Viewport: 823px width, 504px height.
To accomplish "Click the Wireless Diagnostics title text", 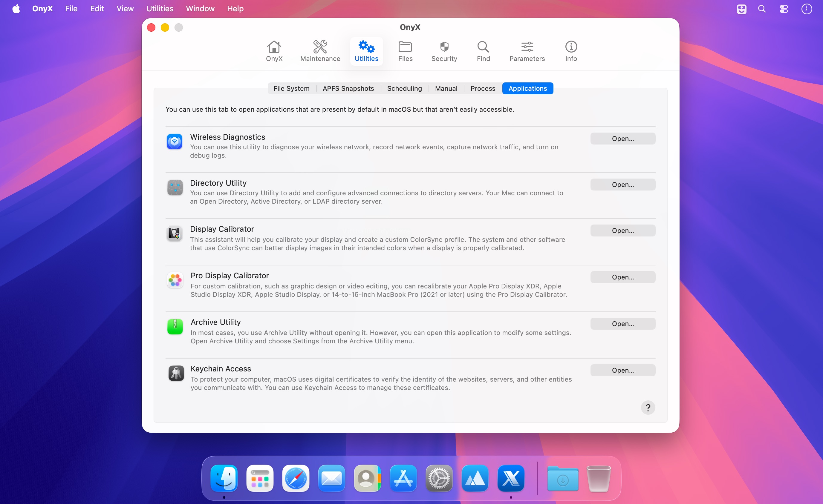I will 227,137.
